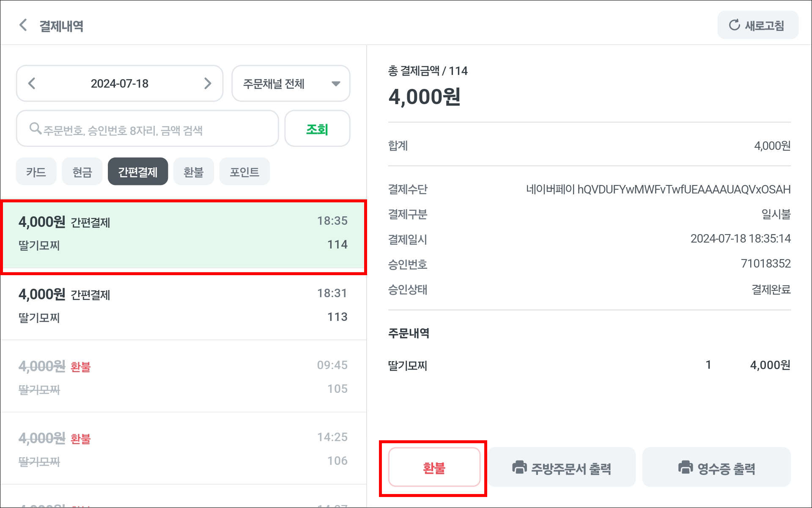Image resolution: width=812 pixels, height=508 pixels.
Task: Select the 18:35 payment, order 114
Action: click(x=183, y=234)
